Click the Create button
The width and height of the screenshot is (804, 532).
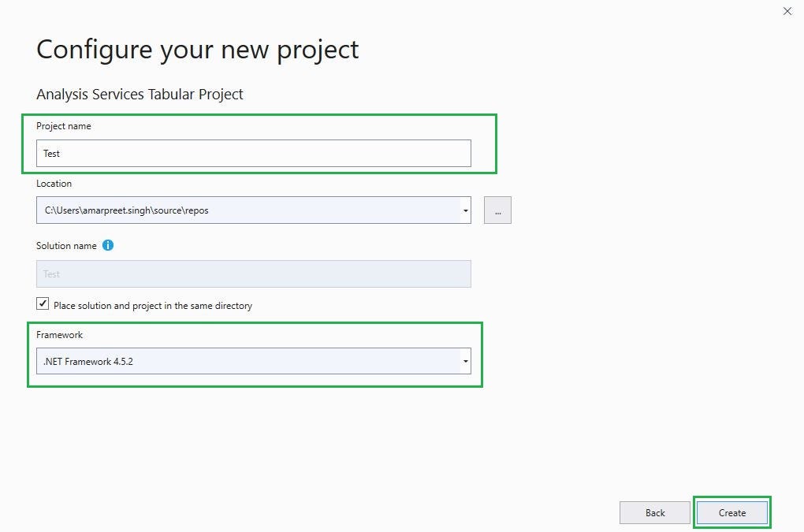731,512
